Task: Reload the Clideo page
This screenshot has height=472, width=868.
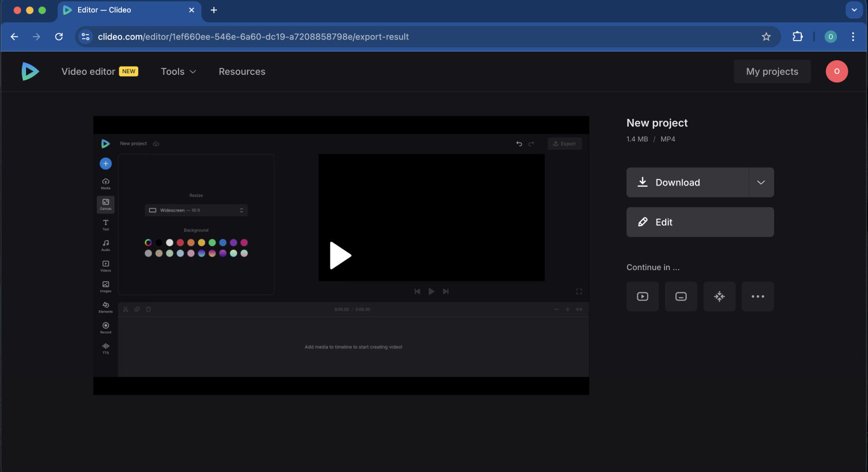Action: (59, 37)
